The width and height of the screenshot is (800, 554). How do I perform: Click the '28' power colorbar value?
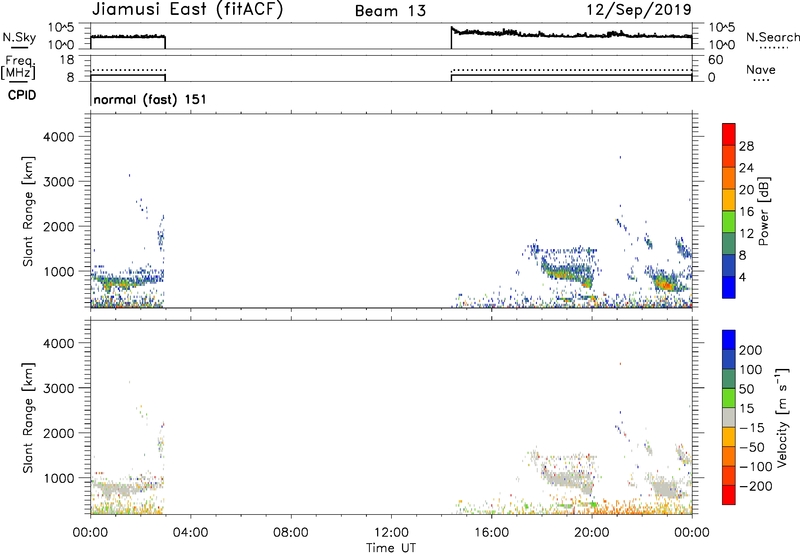point(746,146)
